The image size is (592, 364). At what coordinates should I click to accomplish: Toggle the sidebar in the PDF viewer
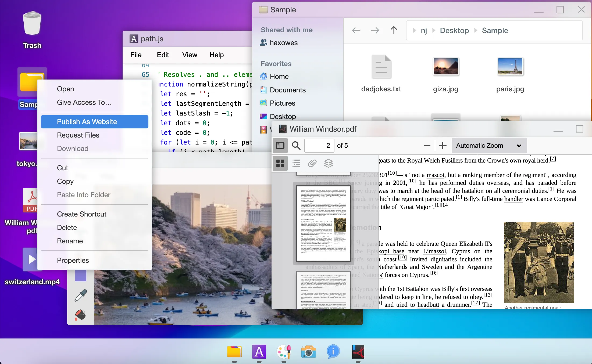pyautogui.click(x=280, y=145)
